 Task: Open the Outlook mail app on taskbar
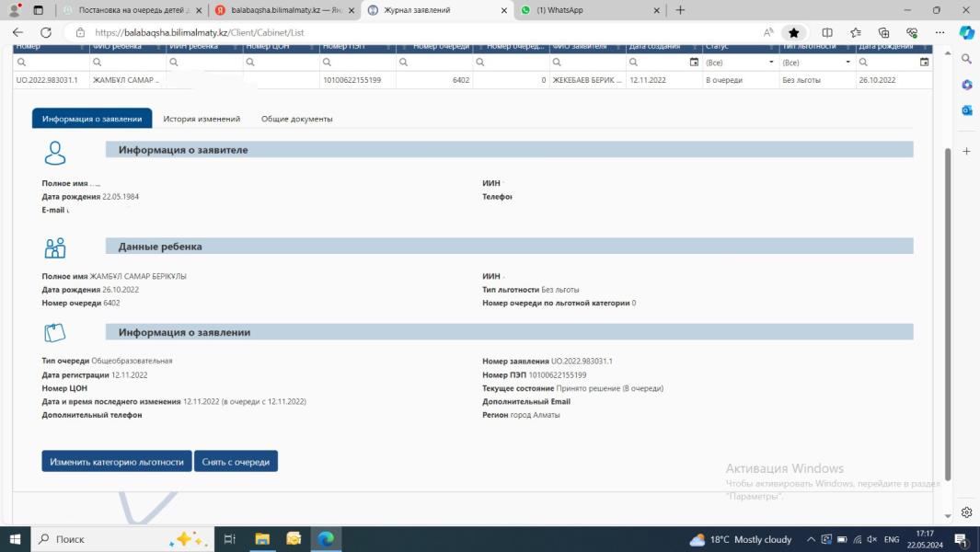(x=294, y=539)
